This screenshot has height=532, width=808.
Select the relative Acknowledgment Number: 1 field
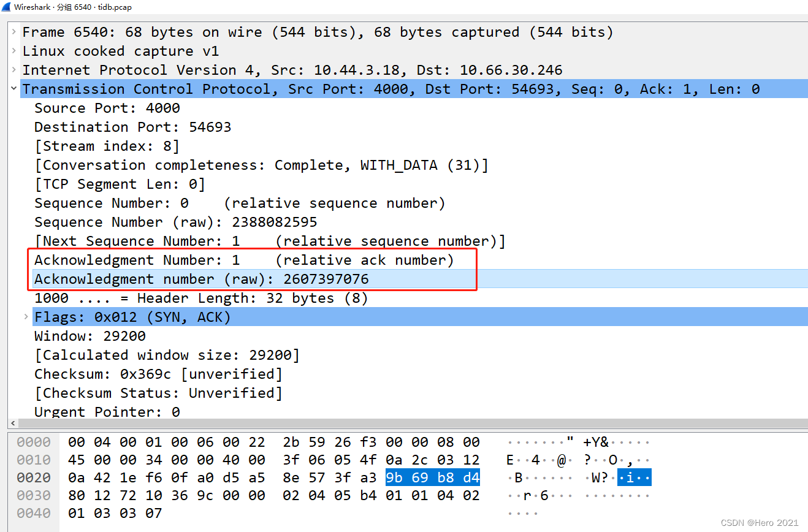point(244,260)
